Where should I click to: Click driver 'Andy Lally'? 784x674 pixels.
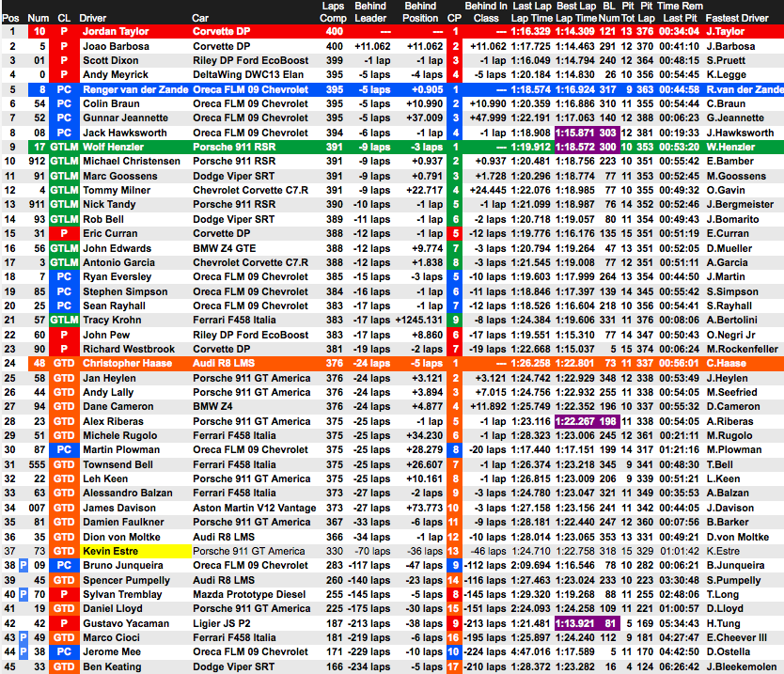pos(108,393)
